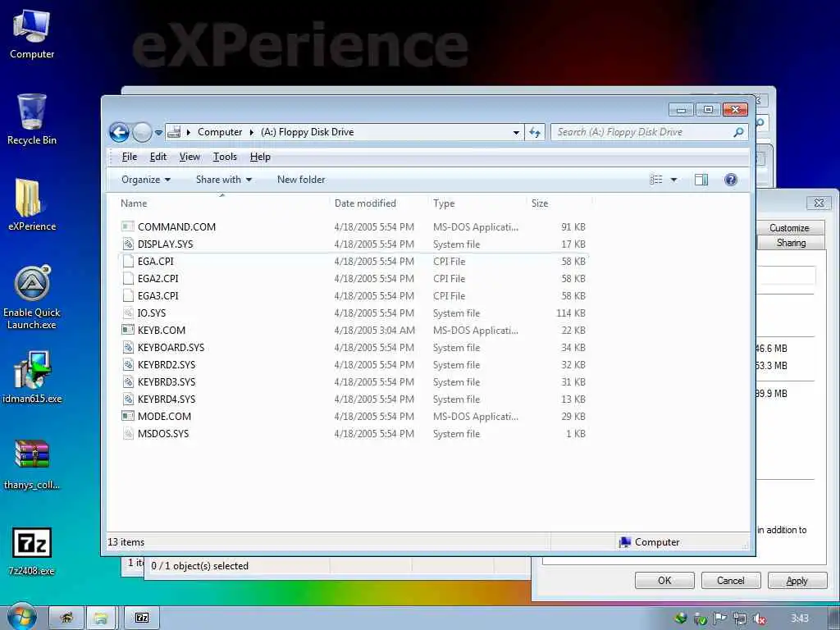Click the KEYB.COM file icon
Viewport: 840px width, 630px height.
pyautogui.click(x=127, y=330)
